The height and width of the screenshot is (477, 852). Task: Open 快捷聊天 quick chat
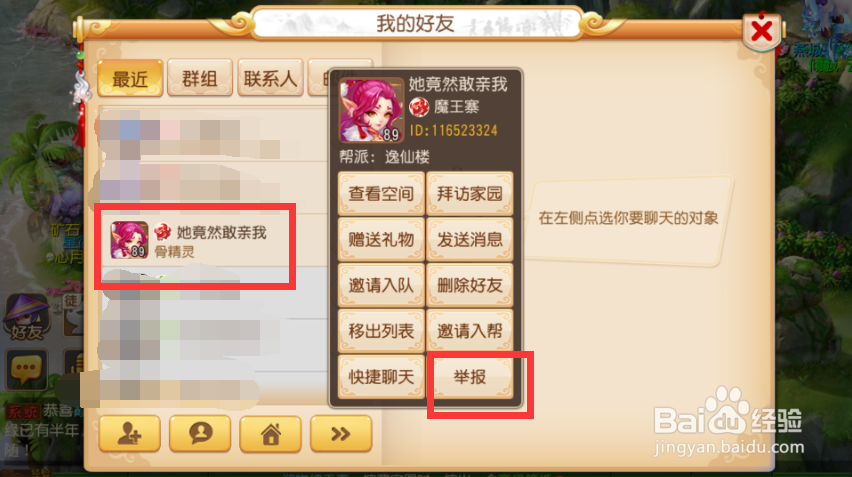click(381, 376)
